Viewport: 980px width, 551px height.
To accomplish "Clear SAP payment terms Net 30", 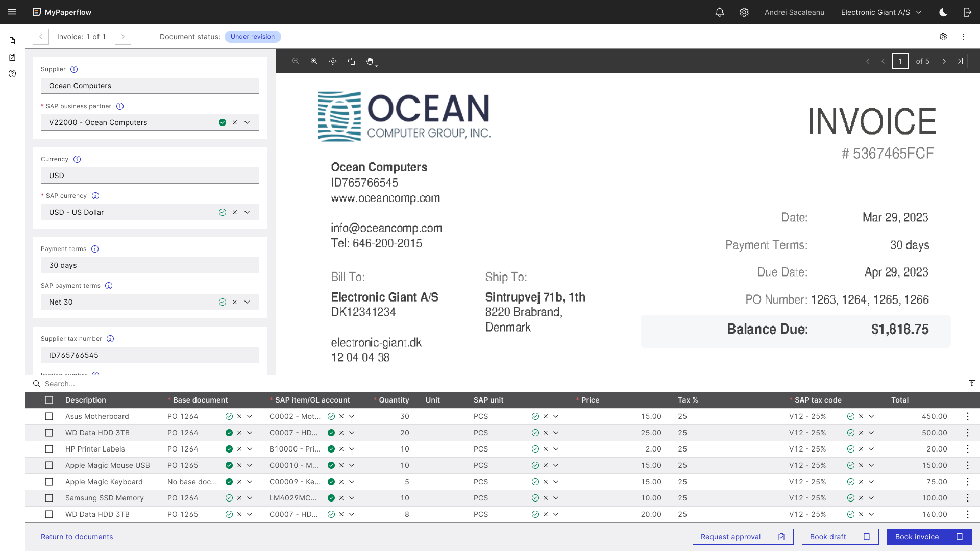I will [235, 302].
